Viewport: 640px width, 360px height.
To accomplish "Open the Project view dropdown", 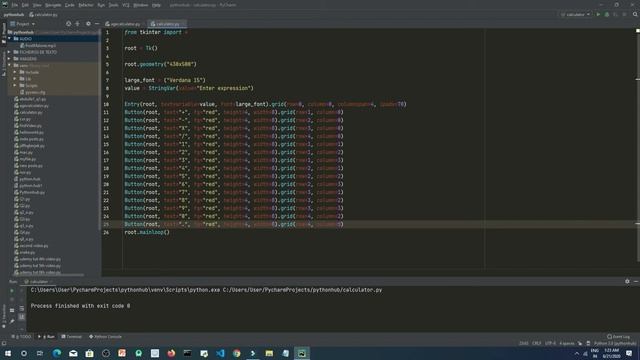I will click(23, 24).
